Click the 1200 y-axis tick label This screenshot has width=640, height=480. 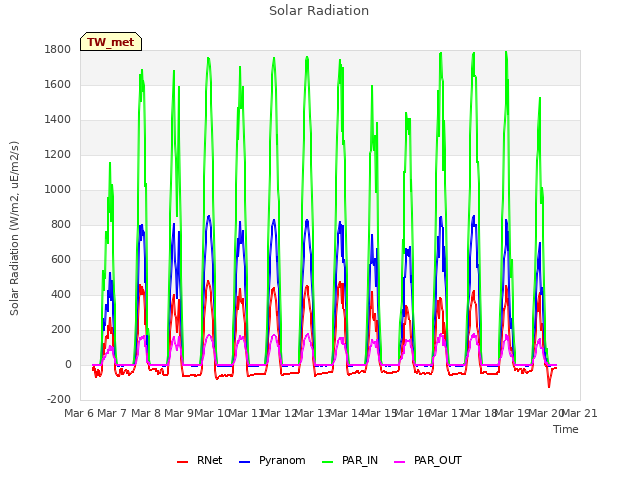pos(58,155)
